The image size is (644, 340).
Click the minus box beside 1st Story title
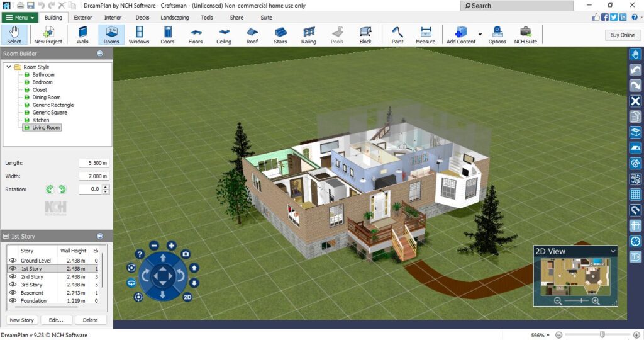pos(6,236)
